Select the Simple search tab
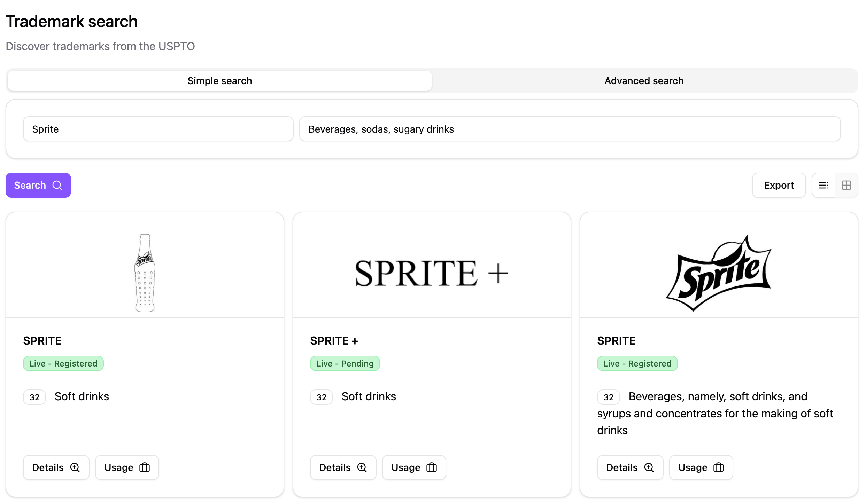 pos(220,81)
